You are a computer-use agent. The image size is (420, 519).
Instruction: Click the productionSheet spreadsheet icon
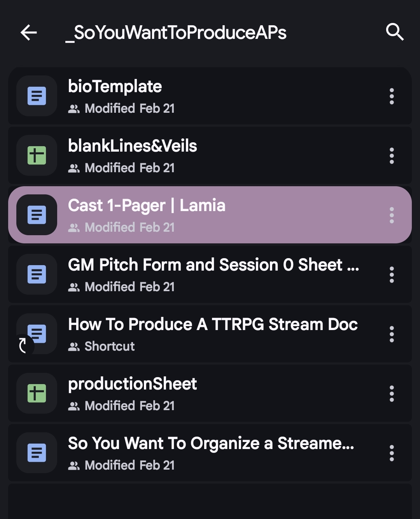click(x=37, y=393)
